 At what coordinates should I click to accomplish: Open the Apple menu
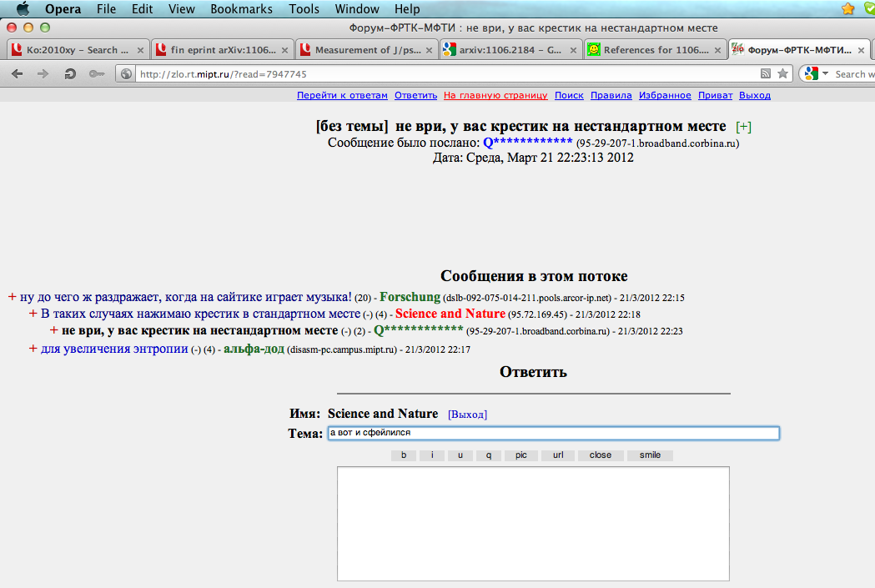[x=23, y=9]
